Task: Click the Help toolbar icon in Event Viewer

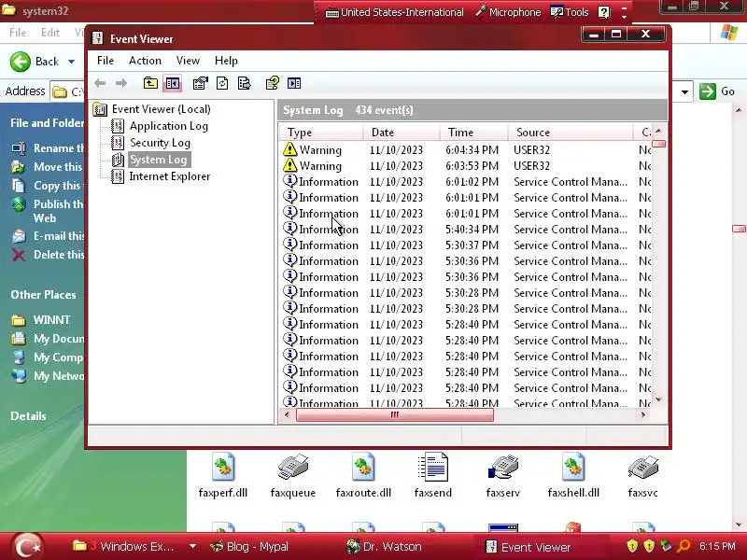Action: pyautogui.click(x=272, y=83)
